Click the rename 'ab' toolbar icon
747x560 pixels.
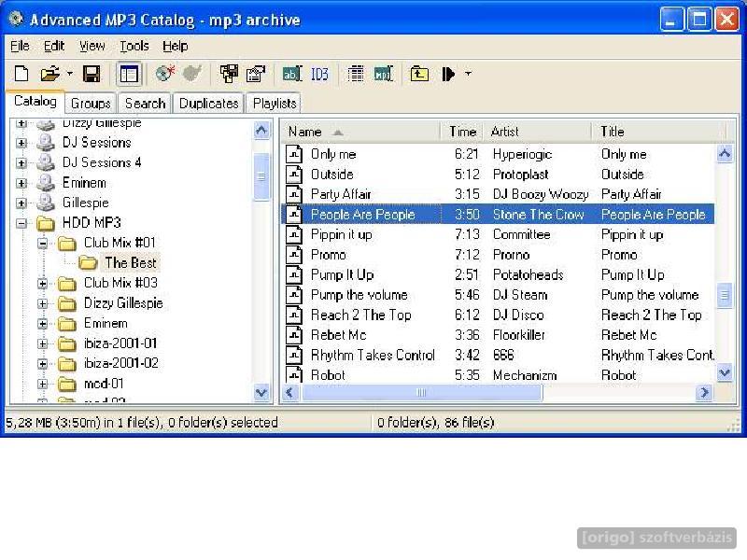(x=292, y=74)
